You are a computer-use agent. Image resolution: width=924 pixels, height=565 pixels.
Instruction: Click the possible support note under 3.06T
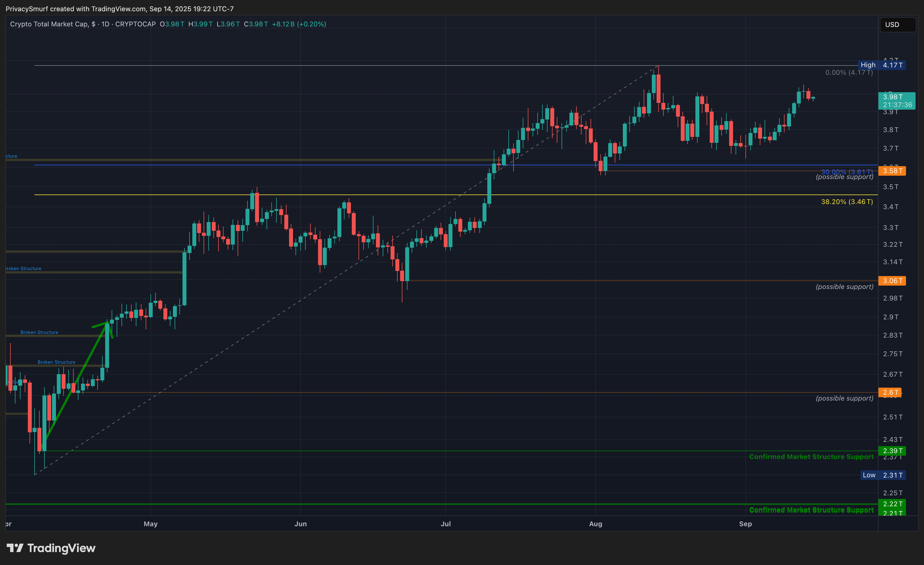(844, 287)
